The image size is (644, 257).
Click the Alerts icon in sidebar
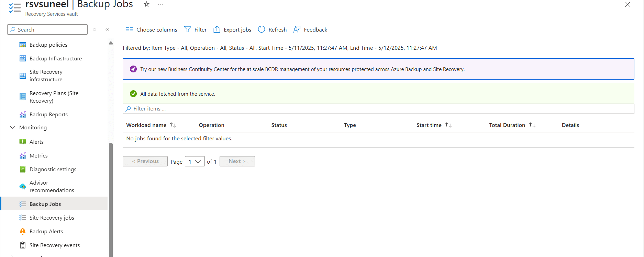tap(23, 142)
